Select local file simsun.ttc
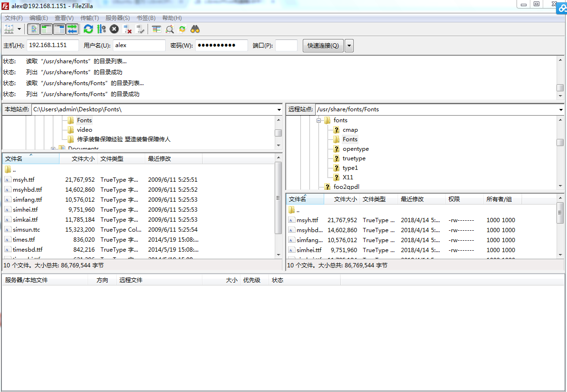 coord(26,230)
